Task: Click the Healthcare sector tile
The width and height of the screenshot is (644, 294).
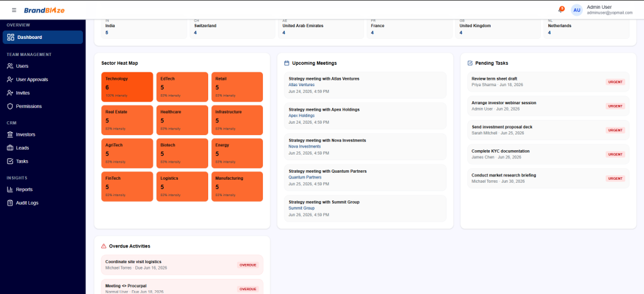Action: coord(182,120)
